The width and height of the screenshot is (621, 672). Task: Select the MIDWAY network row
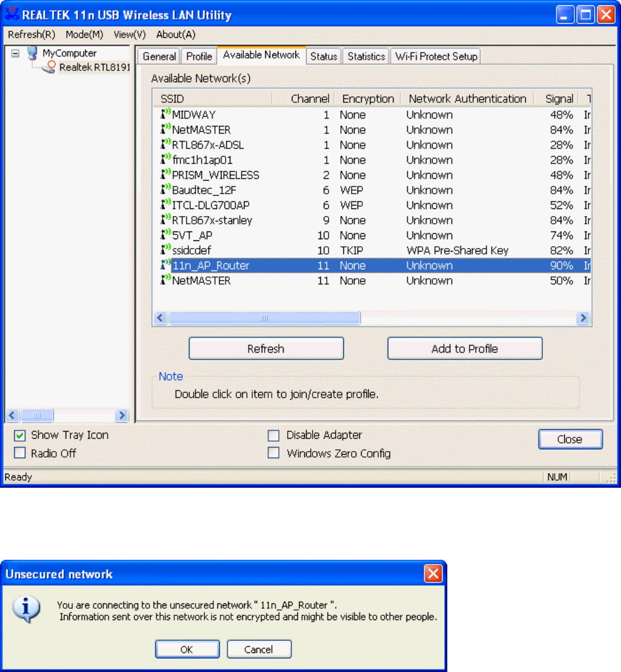[x=372, y=115]
